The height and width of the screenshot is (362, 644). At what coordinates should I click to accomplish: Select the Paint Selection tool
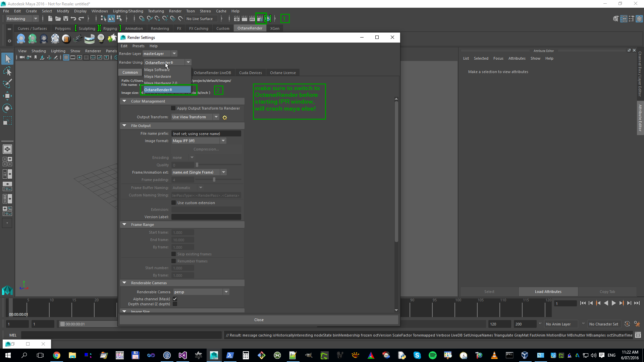7,83
